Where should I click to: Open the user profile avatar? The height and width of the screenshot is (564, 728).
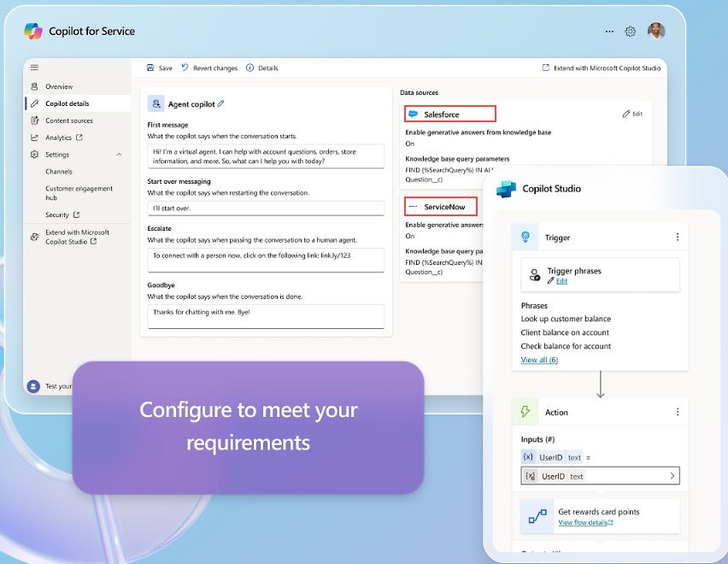[656, 31]
